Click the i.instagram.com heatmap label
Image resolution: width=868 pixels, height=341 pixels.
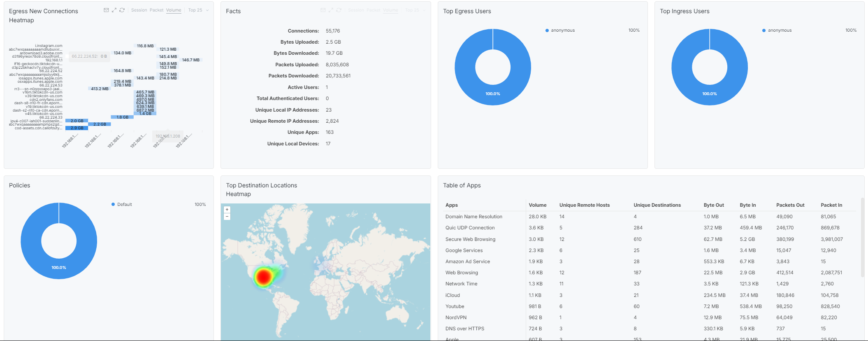[x=49, y=46]
